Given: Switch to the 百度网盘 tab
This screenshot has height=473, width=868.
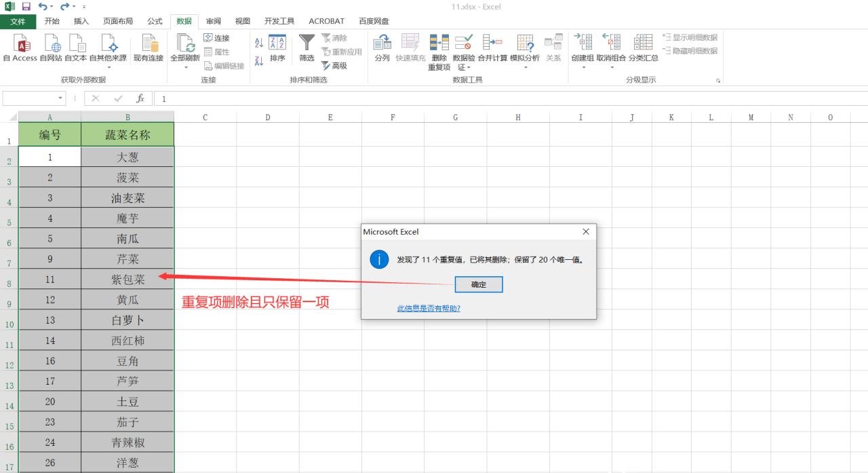Looking at the screenshot, I should coord(374,22).
